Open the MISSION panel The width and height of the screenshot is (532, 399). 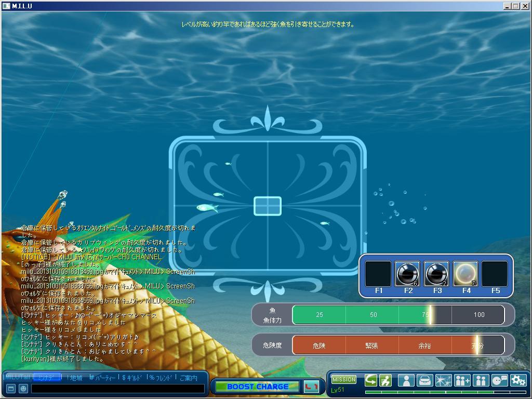point(343,380)
